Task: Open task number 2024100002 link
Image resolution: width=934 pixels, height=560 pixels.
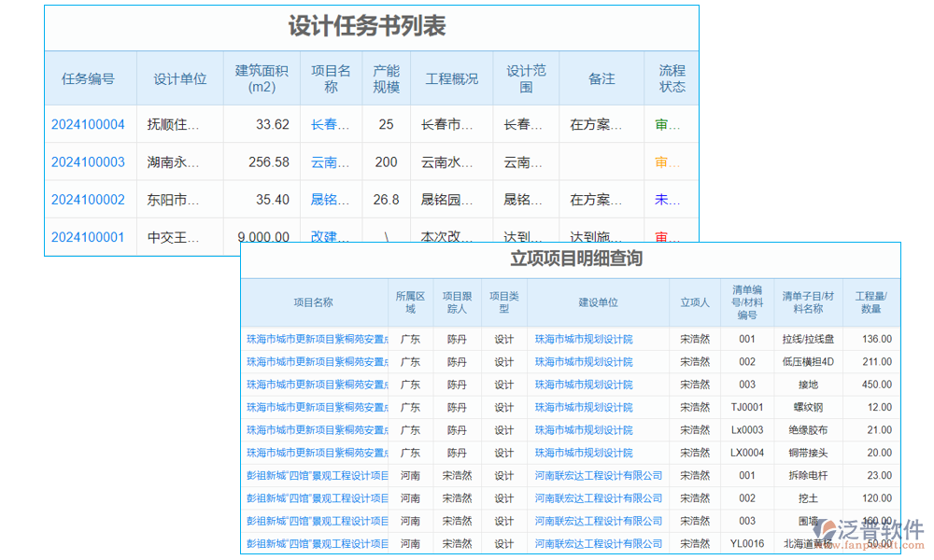Action: (89, 198)
